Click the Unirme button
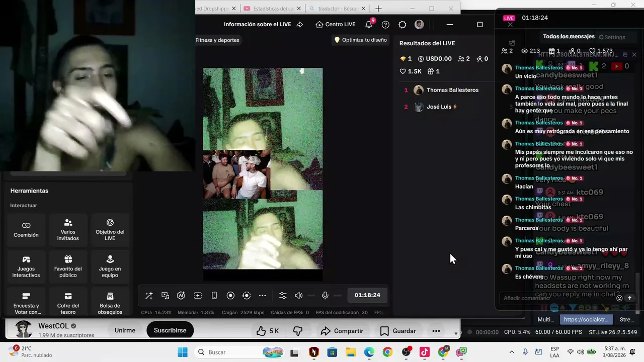 125,330
